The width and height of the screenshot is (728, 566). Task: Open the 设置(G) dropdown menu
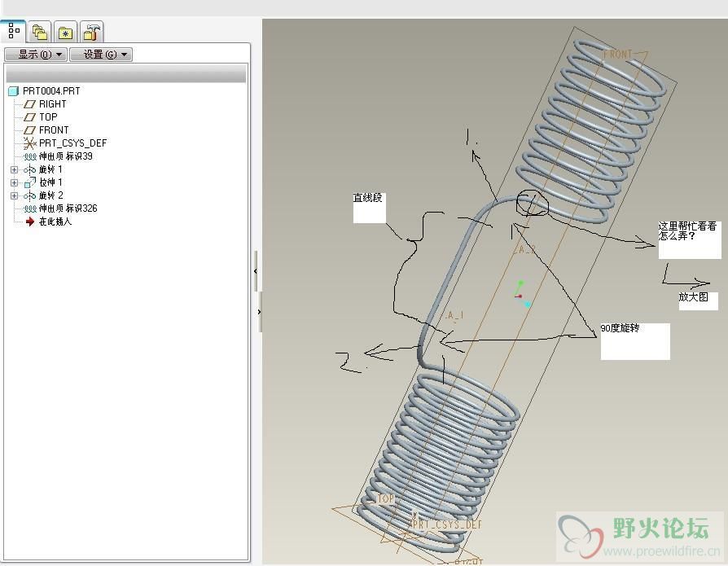pyautogui.click(x=101, y=55)
